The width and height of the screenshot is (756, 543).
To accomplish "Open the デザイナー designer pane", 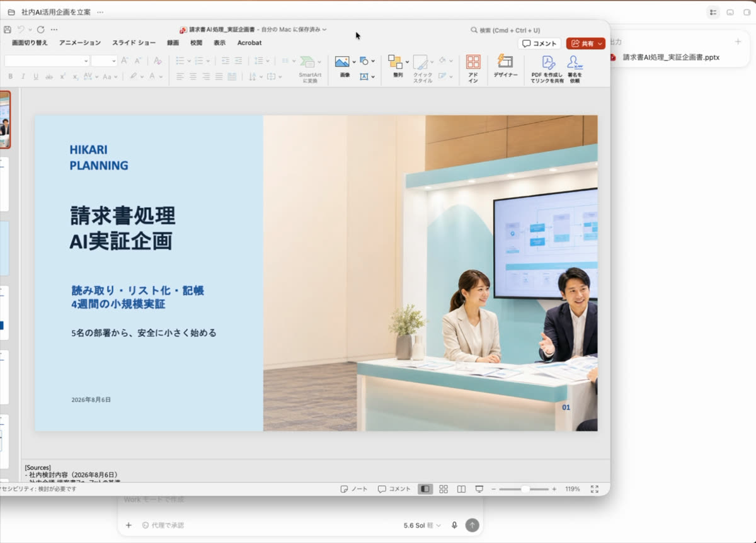I will 505,66.
